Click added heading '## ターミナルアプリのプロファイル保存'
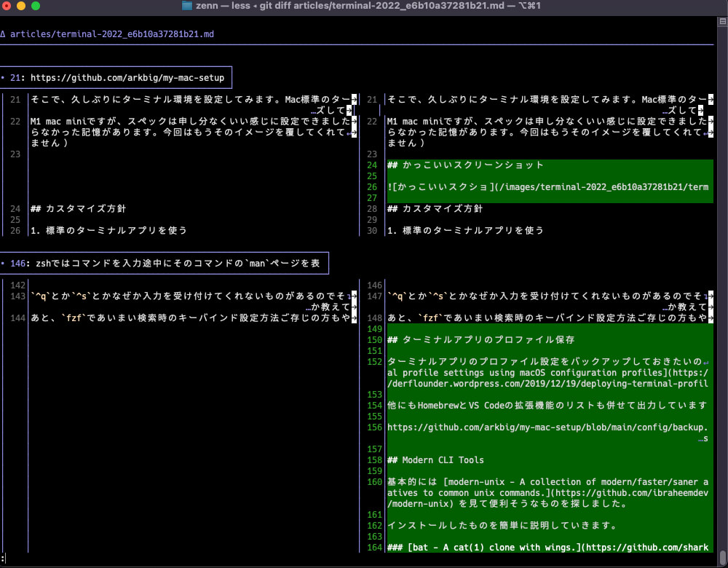 pyautogui.click(x=481, y=339)
